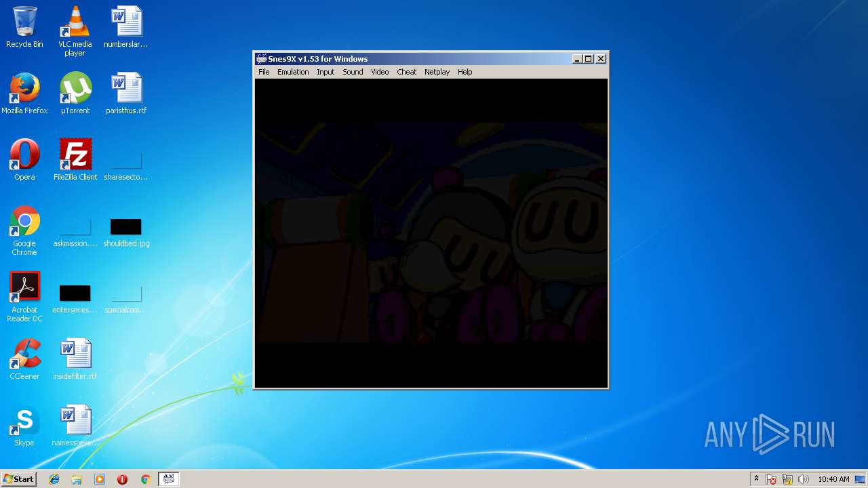Image resolution: width=868 pixels, height=488 pixels.
Task: Click the Snes9X title bar app icon
Action: point(261,59)
